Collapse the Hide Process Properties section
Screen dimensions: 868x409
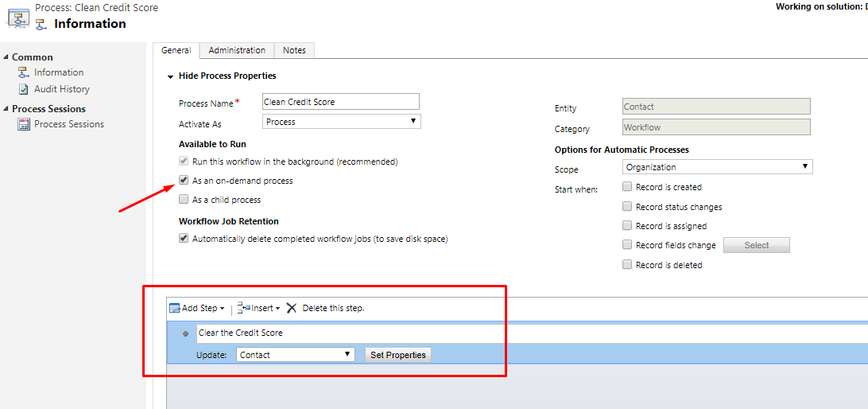coord(170,76)
